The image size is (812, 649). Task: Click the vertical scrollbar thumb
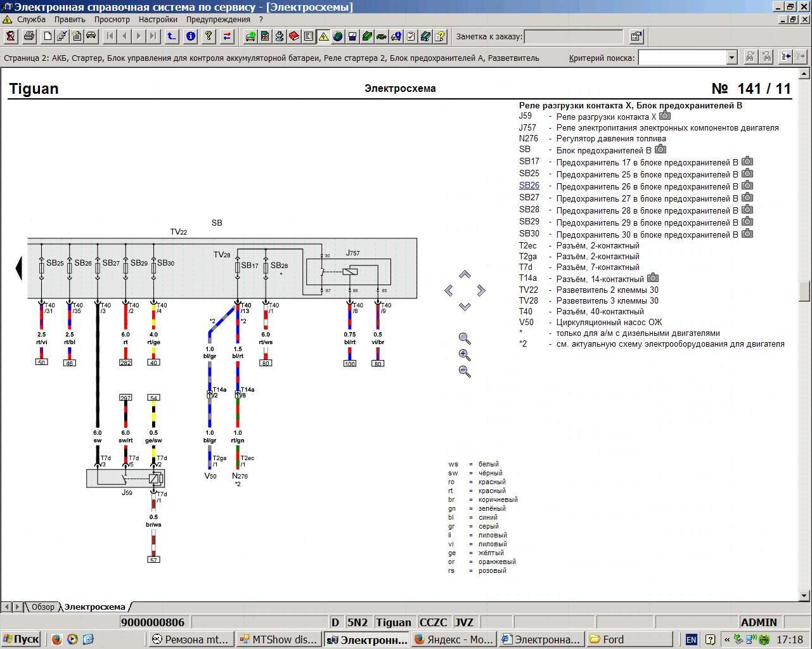[x=805, y=292]
